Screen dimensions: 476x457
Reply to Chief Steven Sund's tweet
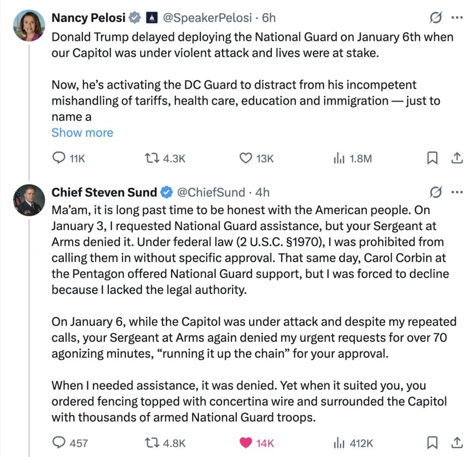[x=59, y=443]
